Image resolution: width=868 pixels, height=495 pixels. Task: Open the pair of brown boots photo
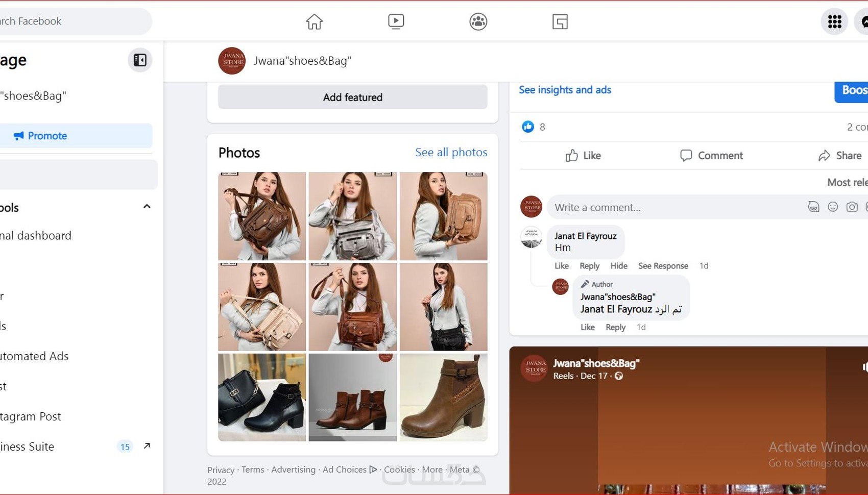(x=353, y=398)
